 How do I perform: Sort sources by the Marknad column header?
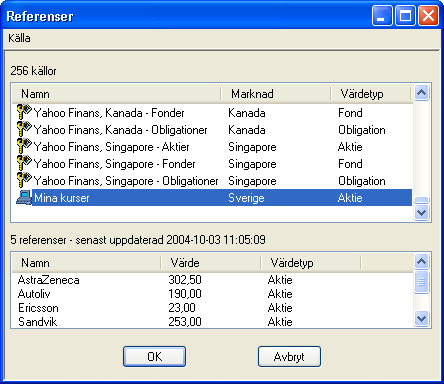tap(276, 94)
